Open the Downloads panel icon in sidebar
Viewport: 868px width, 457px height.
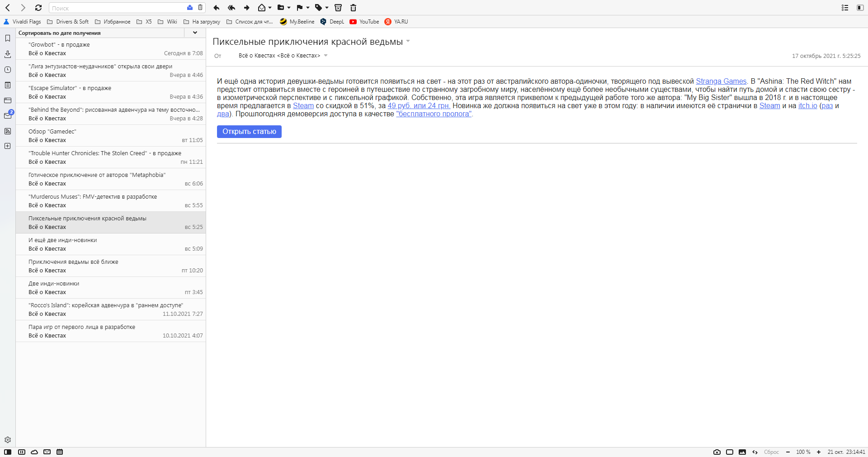8,54
